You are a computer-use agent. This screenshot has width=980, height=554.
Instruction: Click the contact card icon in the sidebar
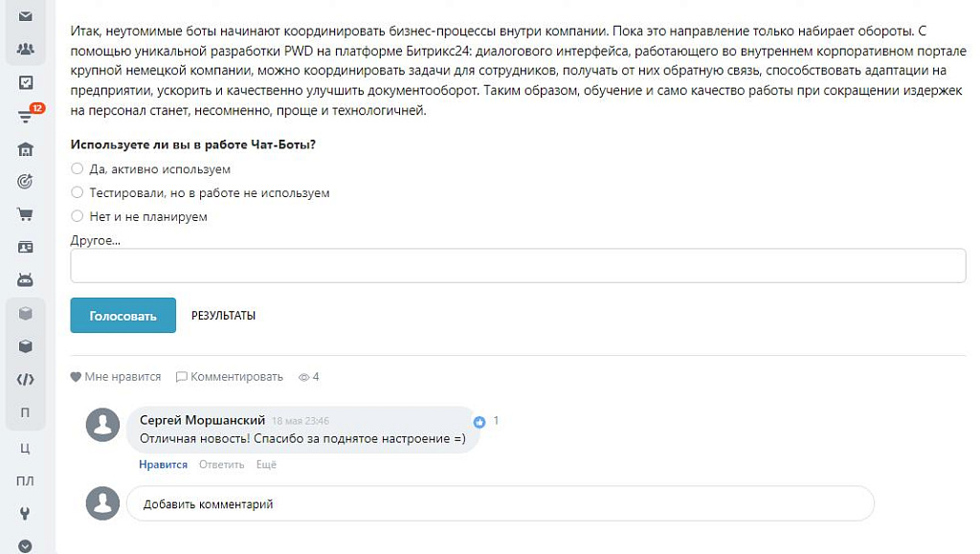pos(26,247)
